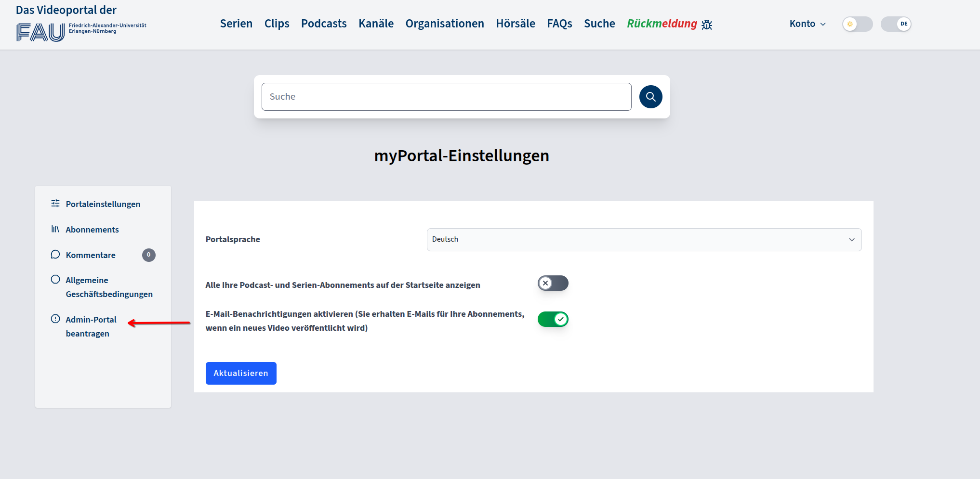
Task: Click the Admin-Portal beantragen alert icon
Action: coord(55,319)
